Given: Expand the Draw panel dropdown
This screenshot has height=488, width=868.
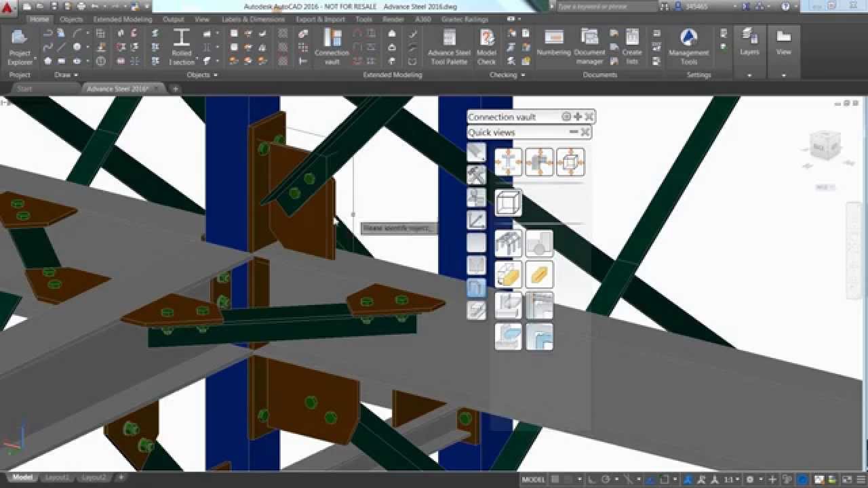Looking at the screenshot, I should click(x=64, y=75).
